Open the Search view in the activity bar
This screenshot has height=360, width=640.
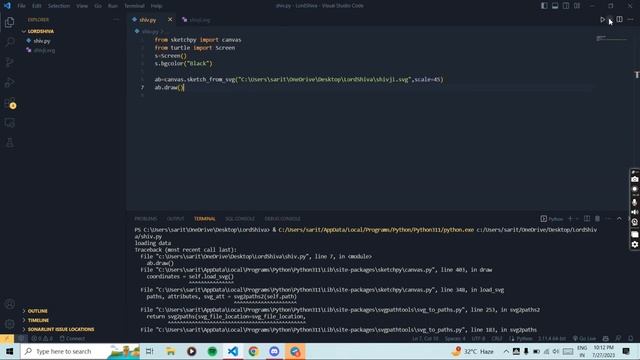pos(10,42)
